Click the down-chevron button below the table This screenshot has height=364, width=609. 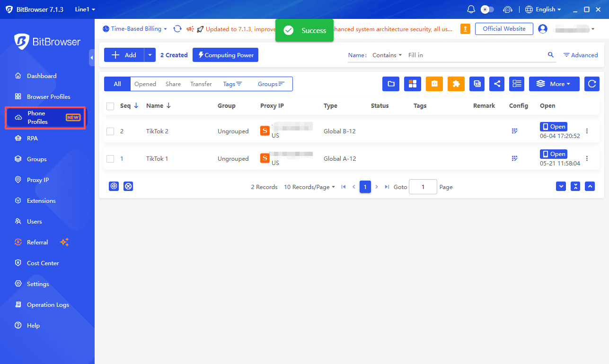[x=561, y=186]
